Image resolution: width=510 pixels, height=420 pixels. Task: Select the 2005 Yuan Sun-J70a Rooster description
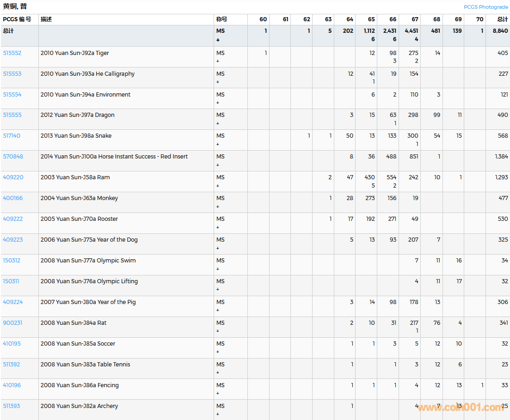(79, 219)
